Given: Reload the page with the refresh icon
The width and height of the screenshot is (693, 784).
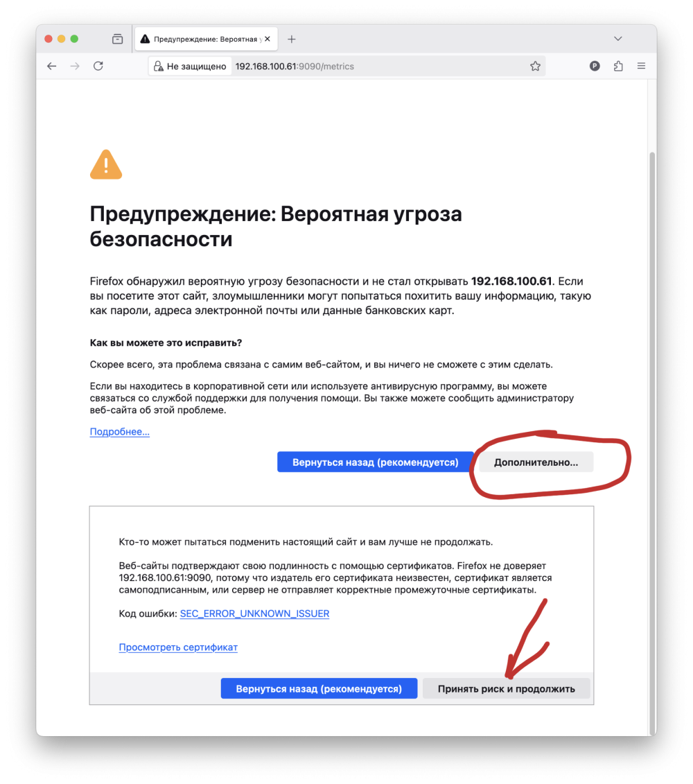Looking at the screenshot, I should click(98, 66).
